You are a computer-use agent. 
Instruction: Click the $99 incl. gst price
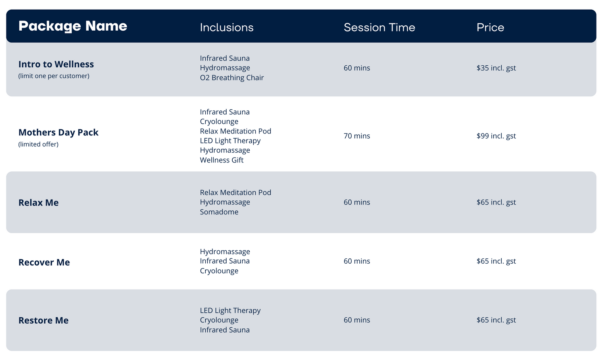[496, 136]
